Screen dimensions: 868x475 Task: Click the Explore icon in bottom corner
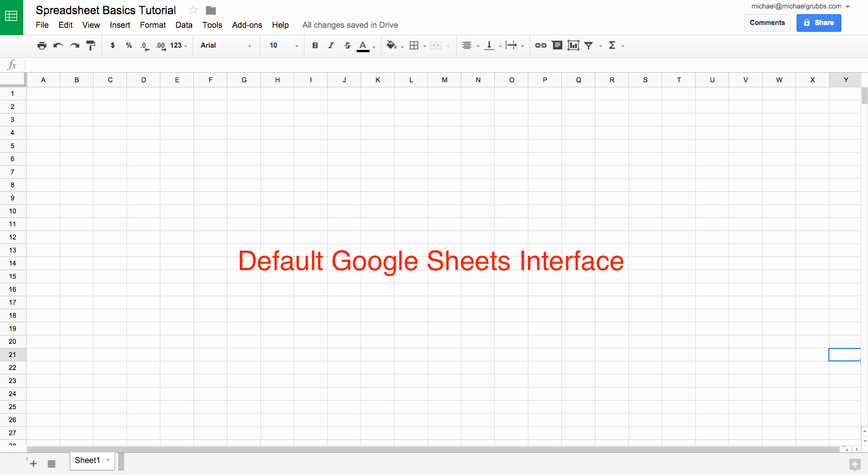pos(855,465)
